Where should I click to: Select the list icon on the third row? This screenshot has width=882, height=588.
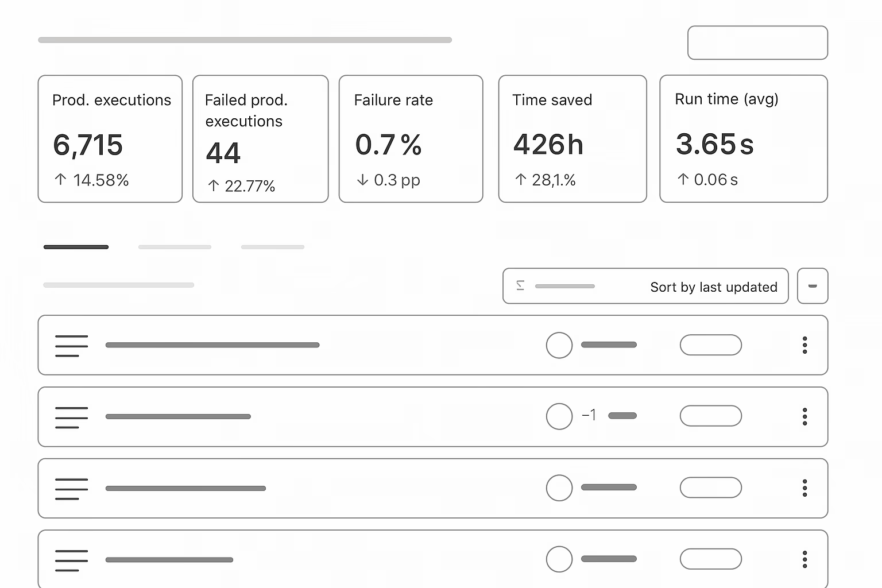tap(71, 489)
